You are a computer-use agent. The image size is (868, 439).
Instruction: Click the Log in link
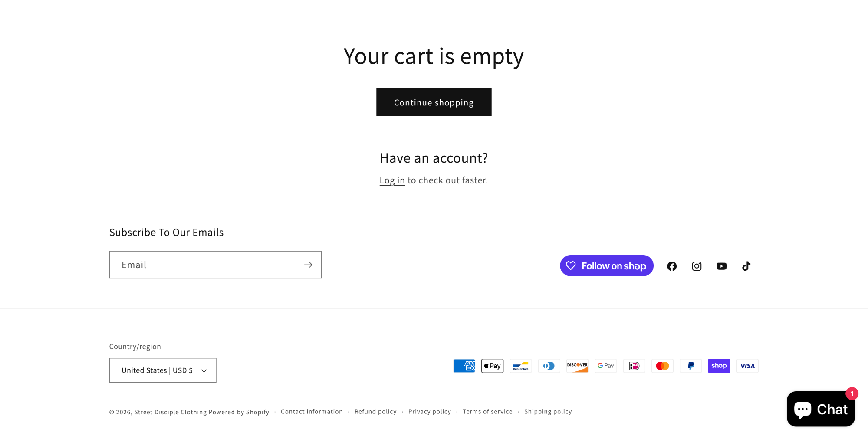click(392, 180)
